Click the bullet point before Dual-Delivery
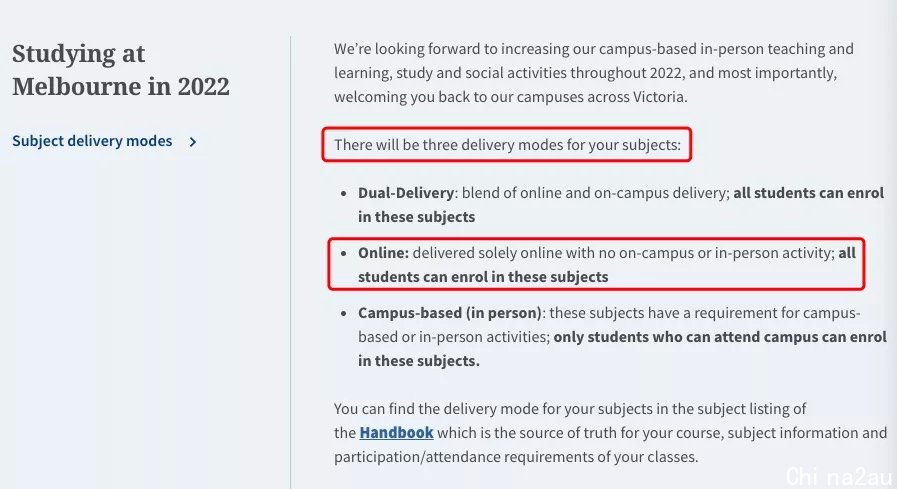Screen dimensions: 897x489 pyautogui.click(x=343, y=193)
